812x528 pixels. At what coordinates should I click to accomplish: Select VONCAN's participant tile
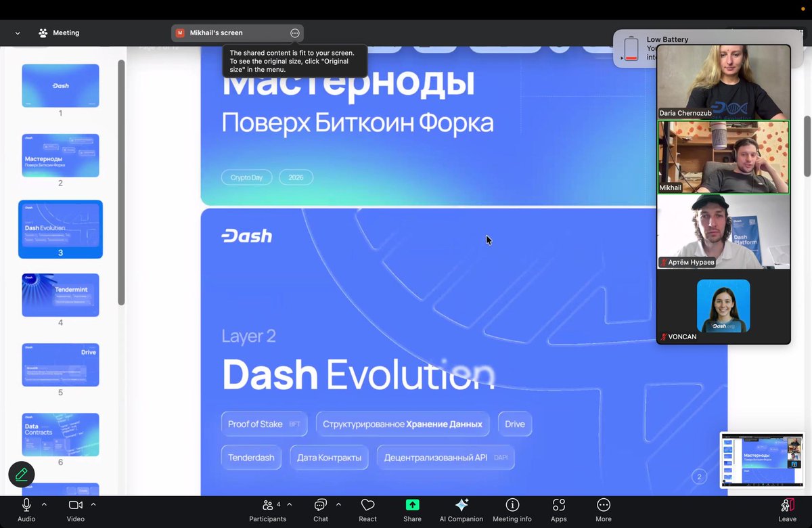tap(723, 307)
